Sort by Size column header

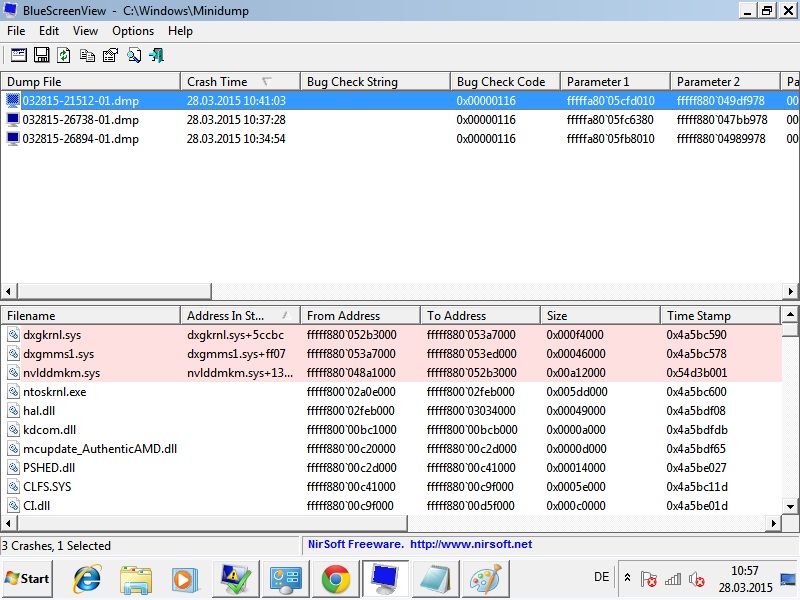click(600, 316)
